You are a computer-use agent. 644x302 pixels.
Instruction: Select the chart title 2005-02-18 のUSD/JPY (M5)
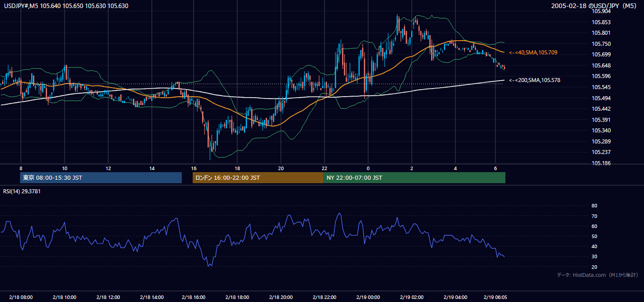point(595,6)
